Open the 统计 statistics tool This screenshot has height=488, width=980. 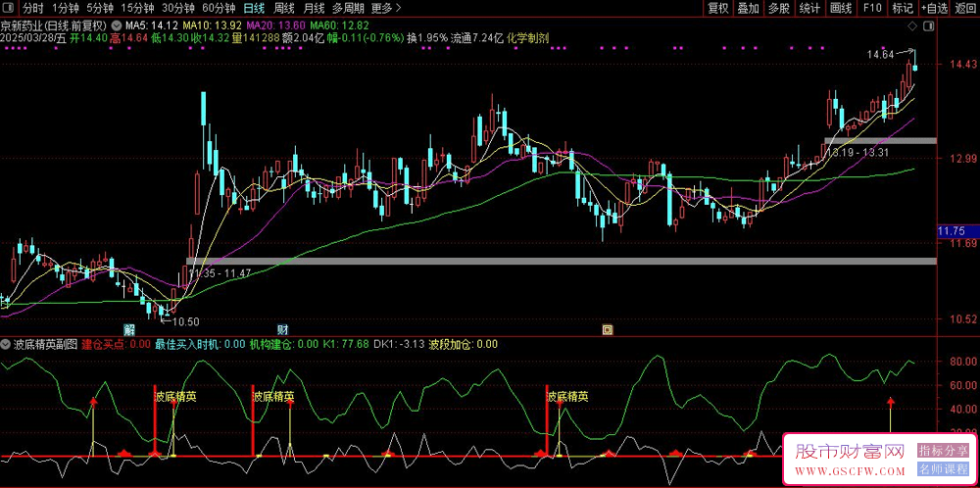point(809,8)
